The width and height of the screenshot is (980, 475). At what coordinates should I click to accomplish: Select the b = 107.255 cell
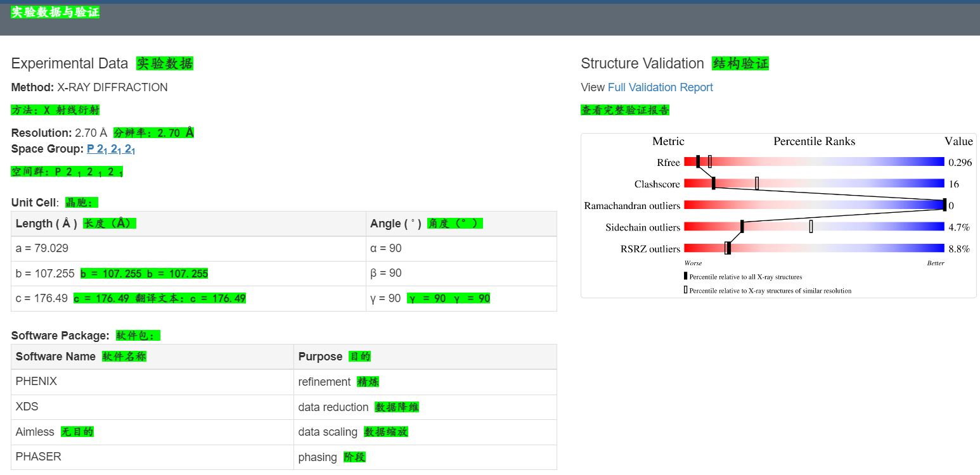(188, 274)
